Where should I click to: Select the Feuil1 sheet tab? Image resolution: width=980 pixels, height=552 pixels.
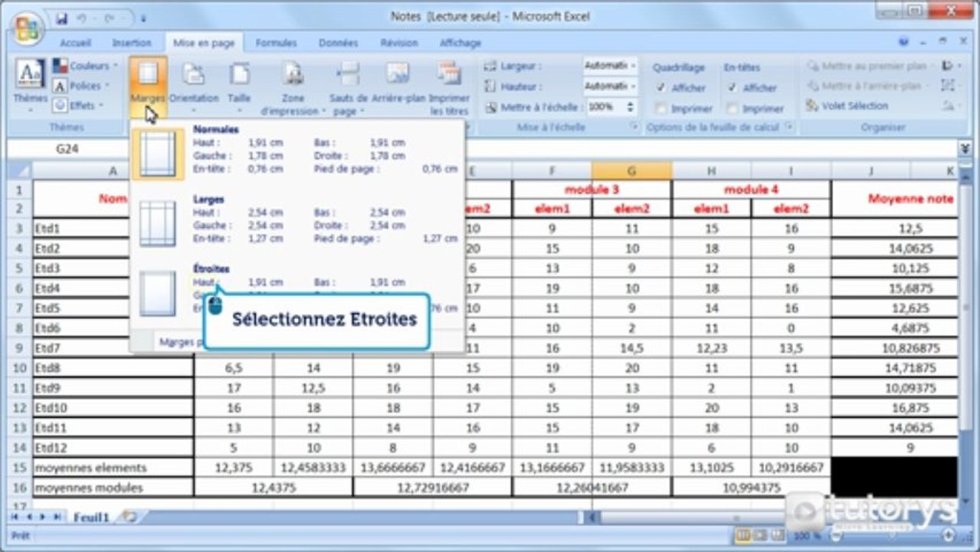91,517
